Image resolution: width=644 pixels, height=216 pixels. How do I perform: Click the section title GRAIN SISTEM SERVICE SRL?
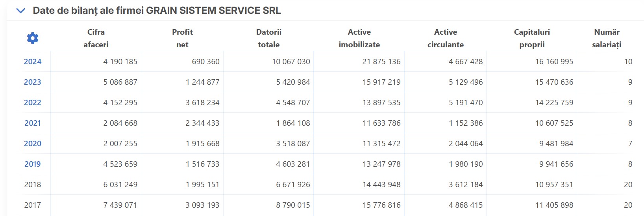click(x=213, y=11)
